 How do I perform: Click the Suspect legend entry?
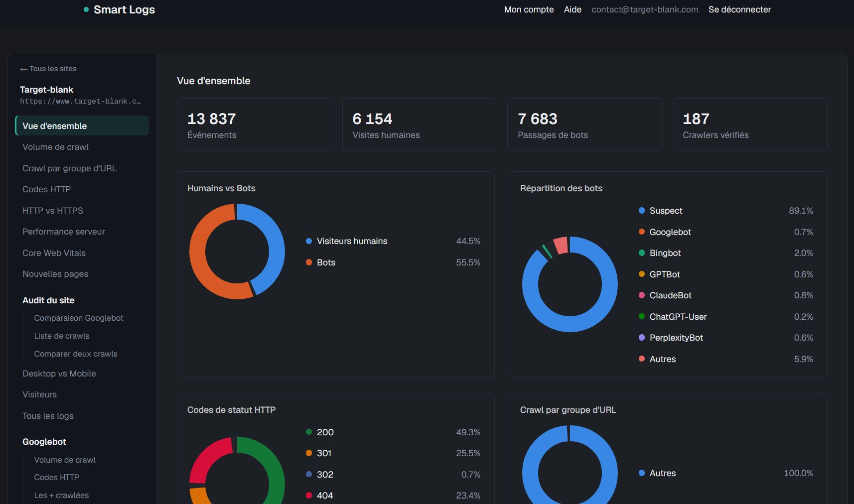pos(726,211)
